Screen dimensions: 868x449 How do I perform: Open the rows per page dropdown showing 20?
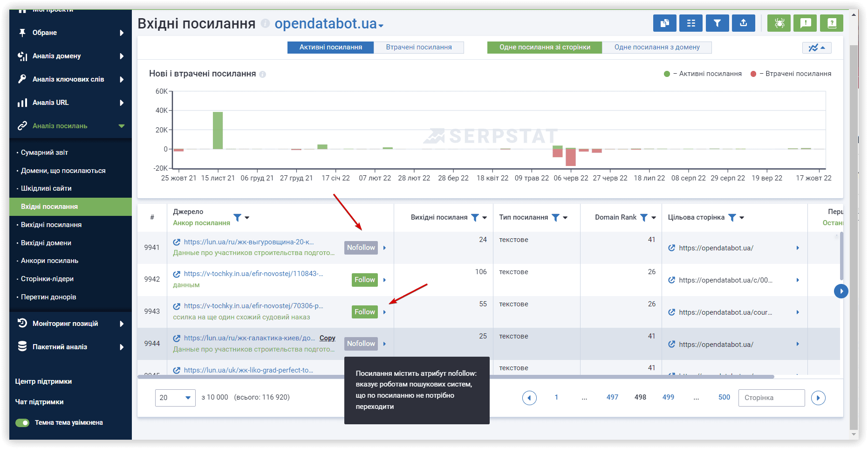point(175,398)
